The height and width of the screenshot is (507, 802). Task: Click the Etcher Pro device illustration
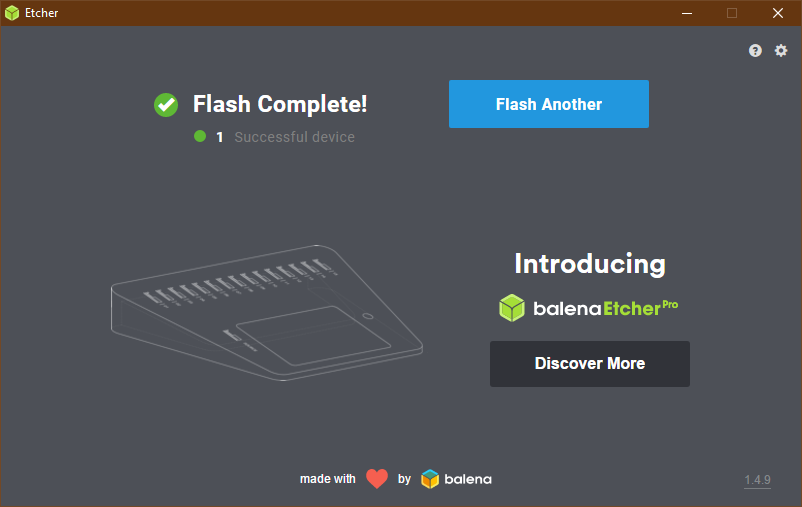coord(266,313)
